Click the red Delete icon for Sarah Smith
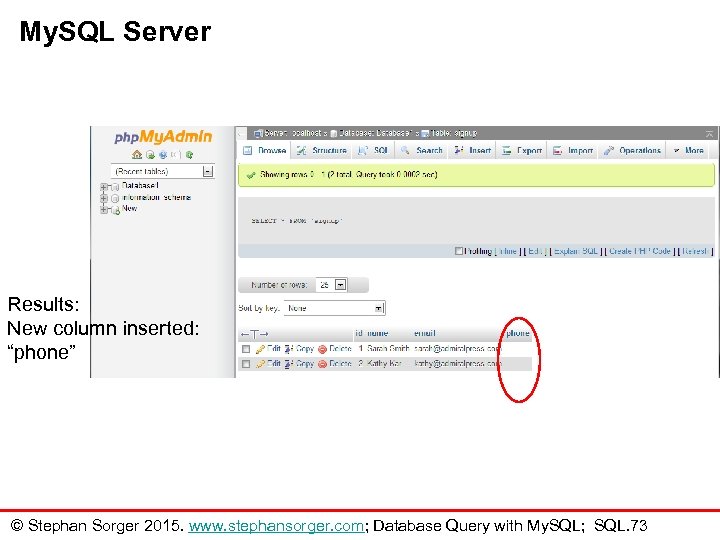 point(322,349)
